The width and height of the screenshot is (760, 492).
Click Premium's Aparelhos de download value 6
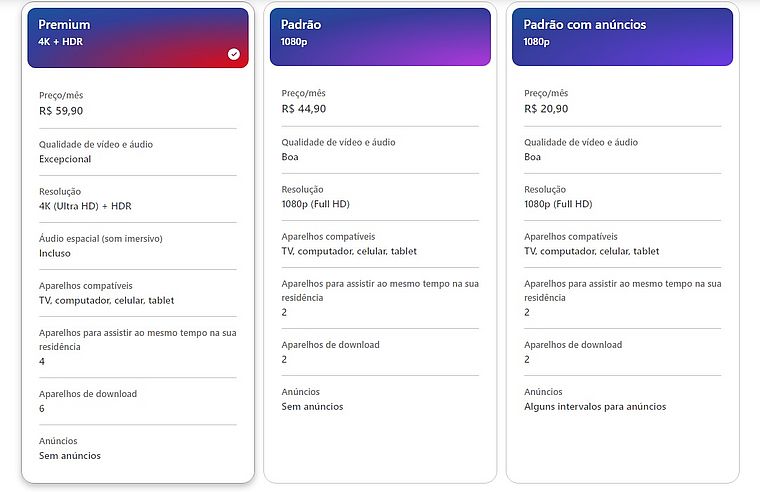point(42,408)
